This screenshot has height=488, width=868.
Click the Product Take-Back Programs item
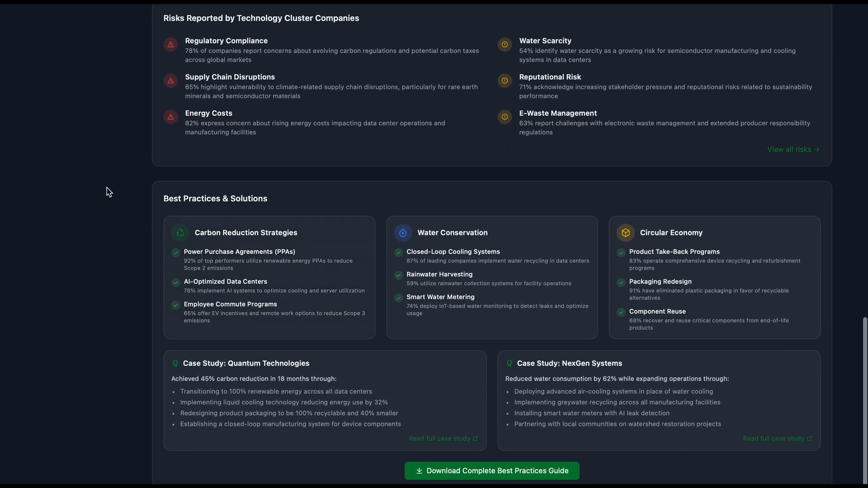pyautogui.click(x=674, y=251)
